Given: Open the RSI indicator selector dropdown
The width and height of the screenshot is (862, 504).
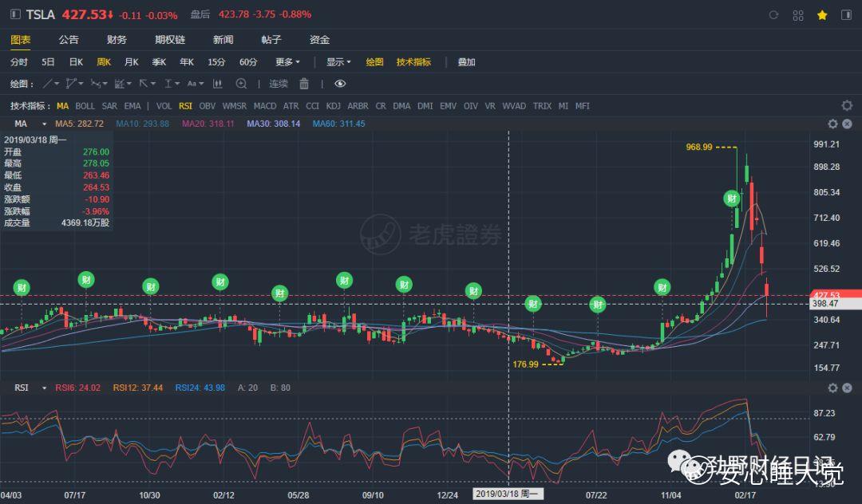Looking at the screenshot, I should click(45, 388).
